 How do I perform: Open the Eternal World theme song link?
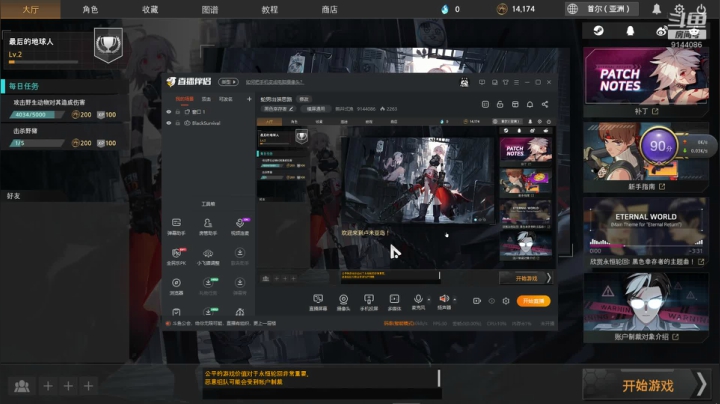pyautogui.click(x=646, y=262)
